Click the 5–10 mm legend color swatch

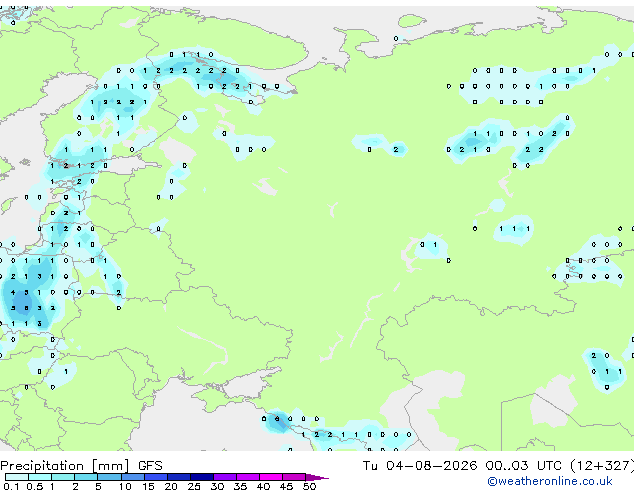[x=109, y=477]
